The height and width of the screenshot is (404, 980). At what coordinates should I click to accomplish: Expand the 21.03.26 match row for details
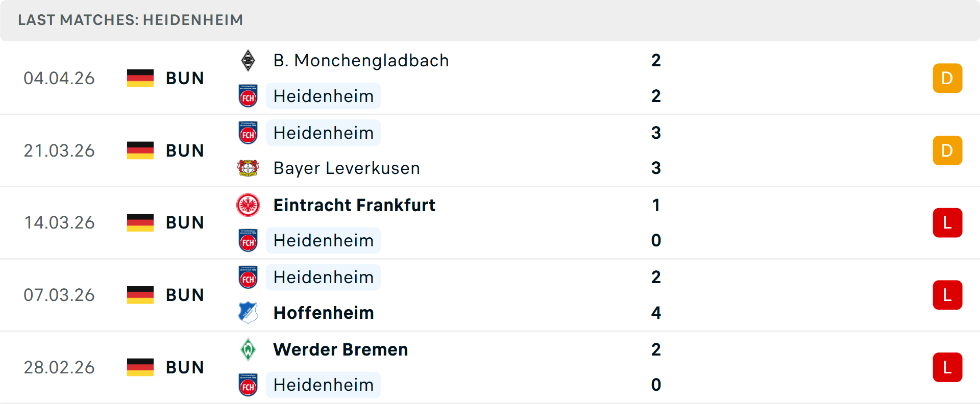[x=490, y=150]
